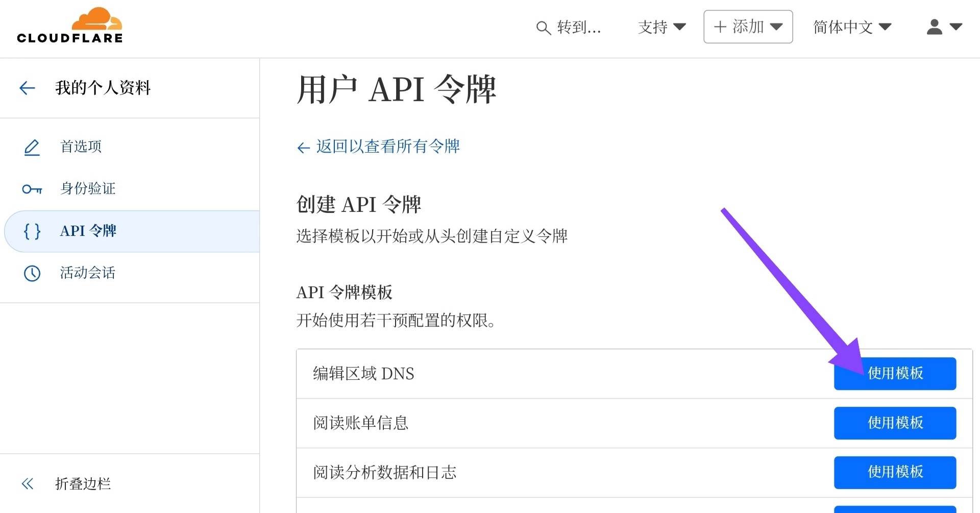Click the clock icon for 活动会话
The width and height of the screenshot is (980, 513).
tap(32, 274)
